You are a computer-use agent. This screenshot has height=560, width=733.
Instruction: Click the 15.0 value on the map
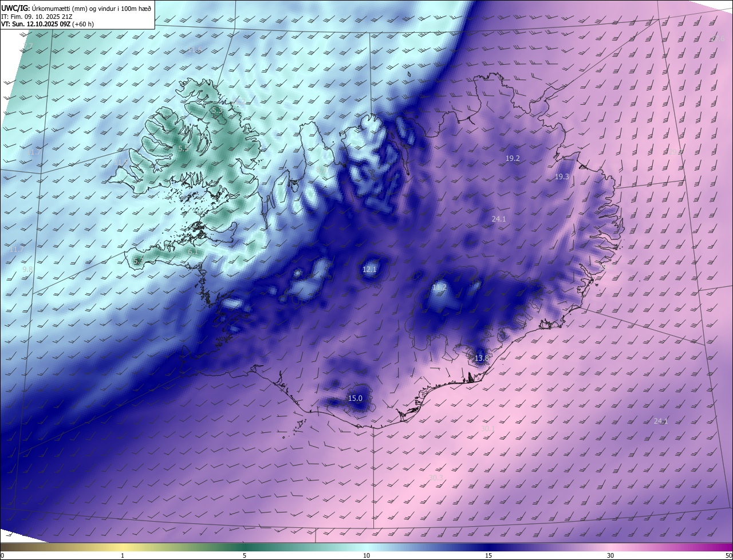tap(355, 398)
